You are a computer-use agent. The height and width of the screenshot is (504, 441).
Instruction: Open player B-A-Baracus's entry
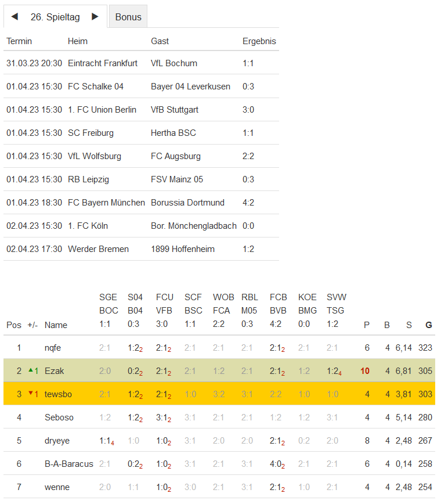click(68, 464)
